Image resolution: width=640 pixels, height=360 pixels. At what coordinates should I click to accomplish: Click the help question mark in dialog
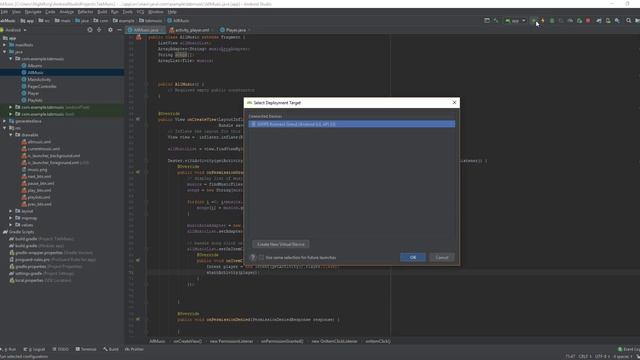point(253,258)
